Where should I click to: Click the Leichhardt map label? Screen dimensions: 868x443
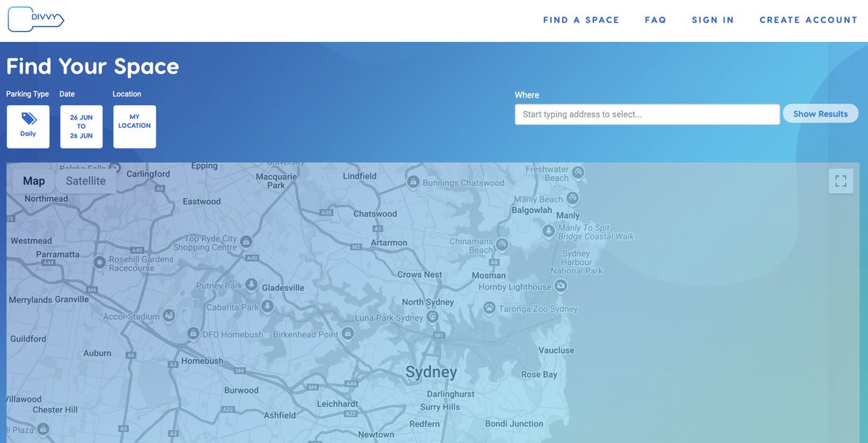(x=338, y=404)
